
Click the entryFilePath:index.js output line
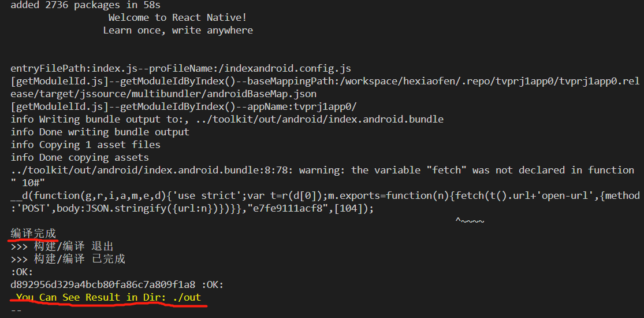coord(180,68)
